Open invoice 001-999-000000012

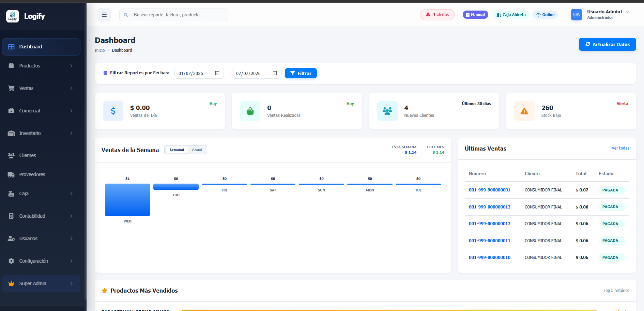[490, 224]
